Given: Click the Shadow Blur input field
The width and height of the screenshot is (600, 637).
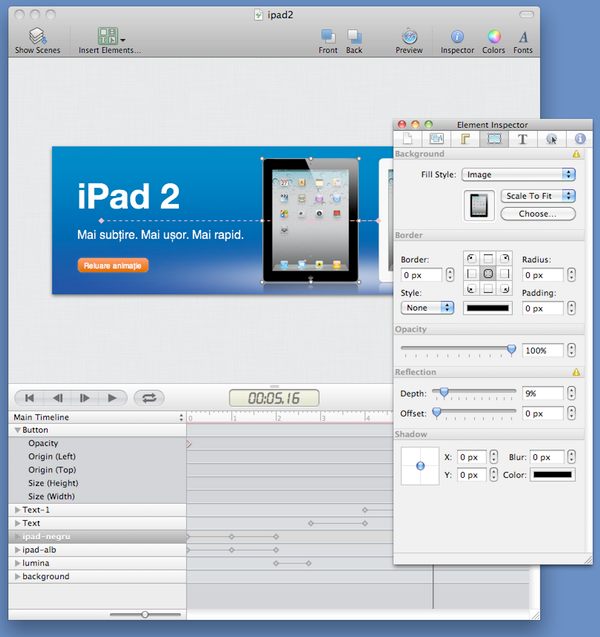Looking at the screenshot, I should [547, 457].
